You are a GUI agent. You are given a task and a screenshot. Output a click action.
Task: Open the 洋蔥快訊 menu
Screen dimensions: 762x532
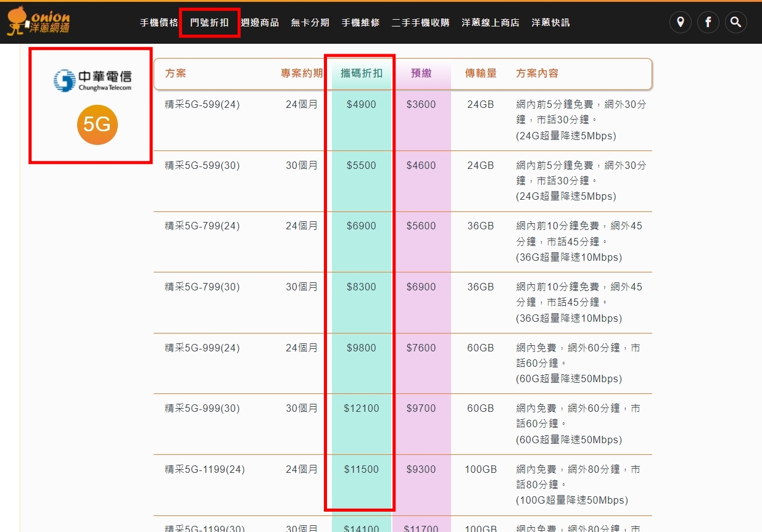[551, 23]
